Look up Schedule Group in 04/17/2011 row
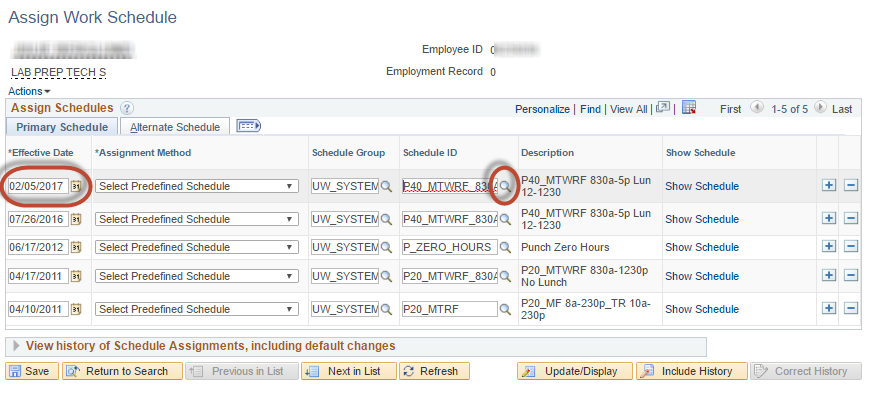 click(x=386, y=276)
